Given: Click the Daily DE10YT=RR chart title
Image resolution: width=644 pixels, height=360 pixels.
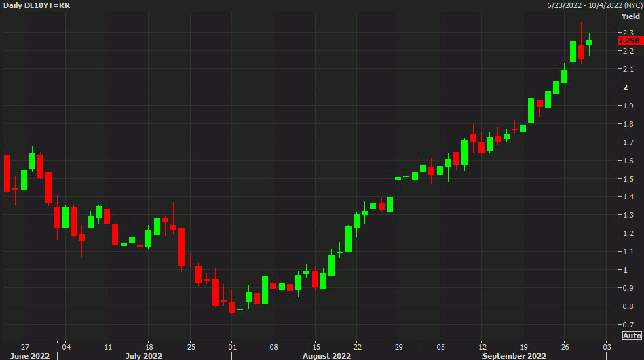Looking at the screenshot, I should coord(37,5).
